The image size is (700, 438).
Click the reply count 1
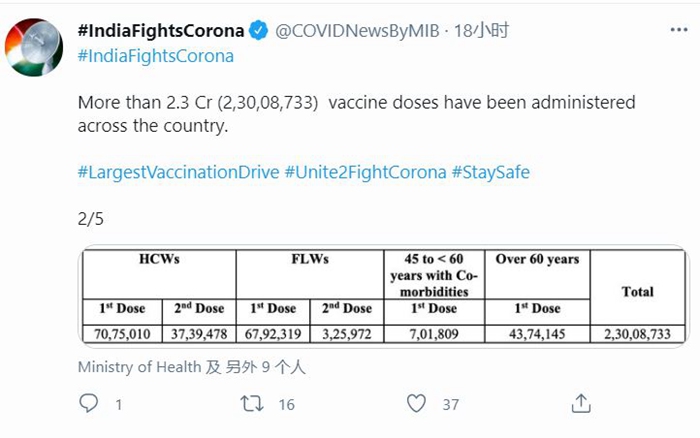click(x=118, y=404)
